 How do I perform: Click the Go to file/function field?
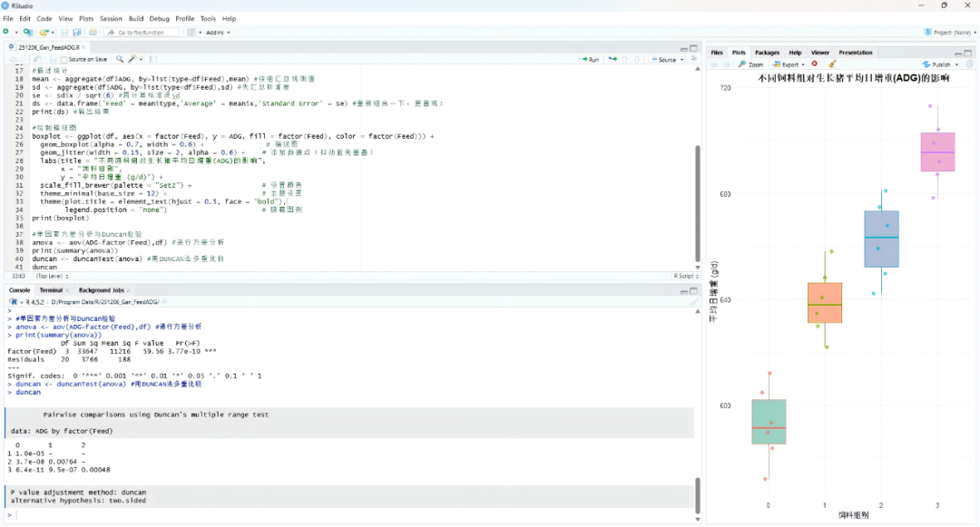tap(141, 32)
